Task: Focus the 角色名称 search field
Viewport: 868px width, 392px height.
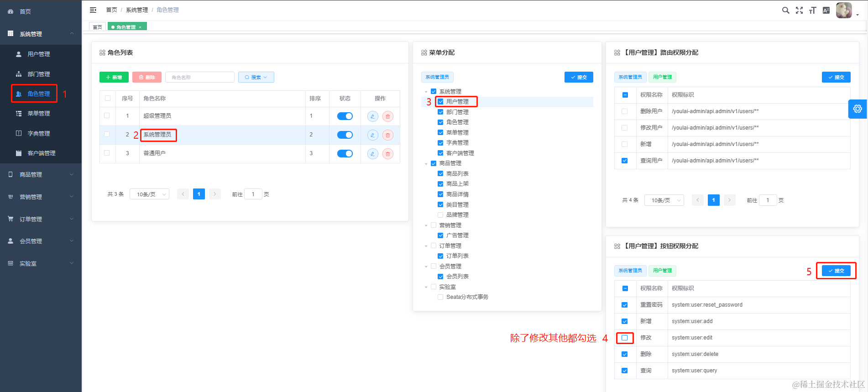Action: click(200, 77)
